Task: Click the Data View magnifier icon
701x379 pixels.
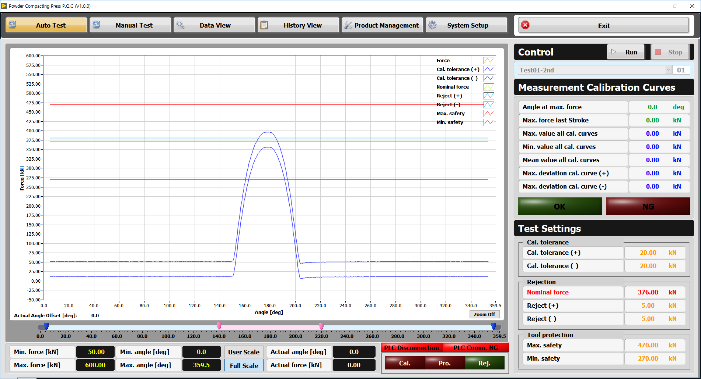Action: pyautogui.click(x=181, y=25)
